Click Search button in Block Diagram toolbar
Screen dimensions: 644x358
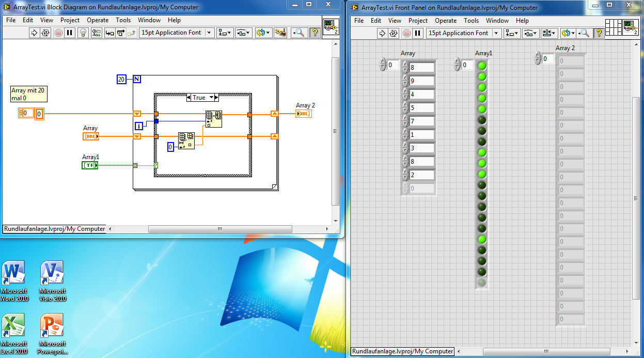pyautogui.click(x=299, y=33)
